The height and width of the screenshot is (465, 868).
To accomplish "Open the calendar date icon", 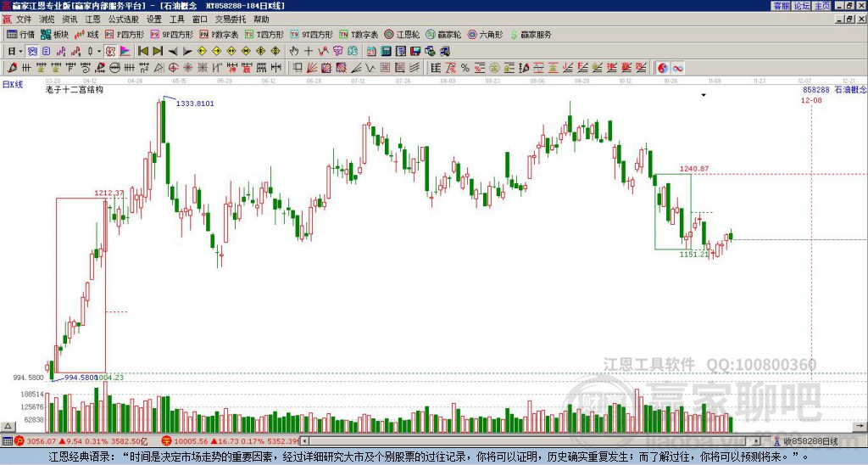I will tap(371, 51).
